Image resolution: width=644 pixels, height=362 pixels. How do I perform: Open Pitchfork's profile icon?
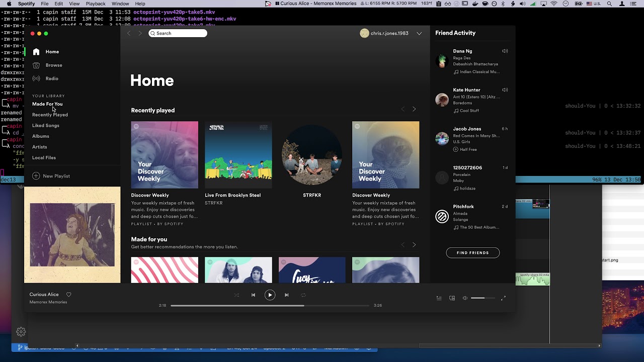coord(442,217)
